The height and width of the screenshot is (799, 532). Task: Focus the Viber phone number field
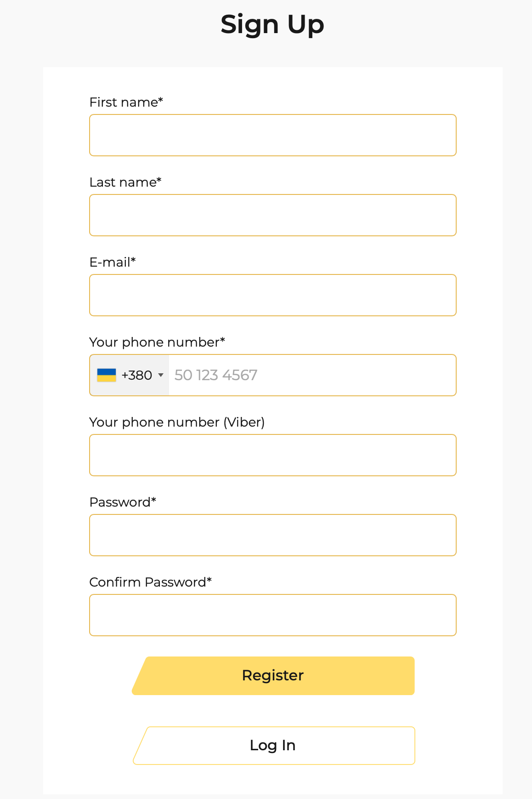tap(273, 455)
